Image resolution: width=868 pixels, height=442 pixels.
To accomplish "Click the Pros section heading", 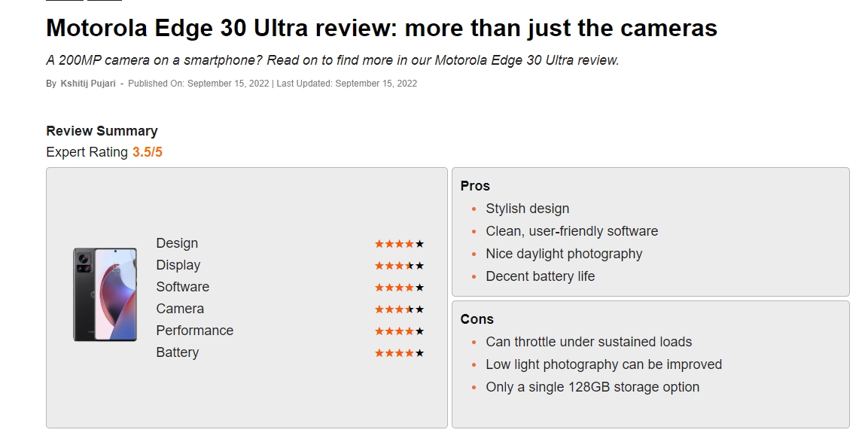I will click(x=475, y=186).
